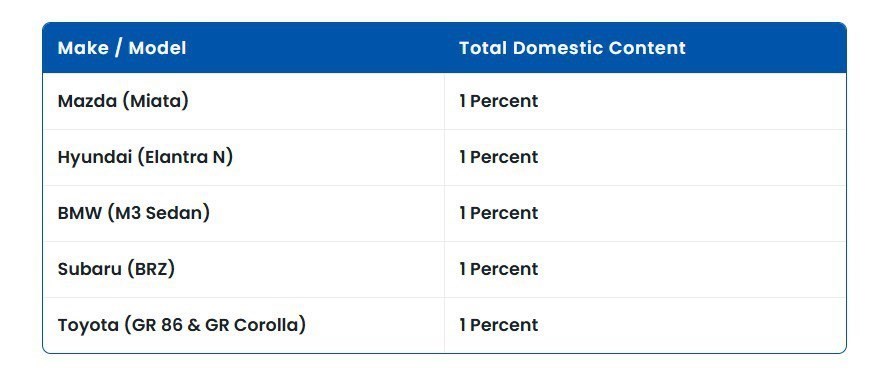
Task: Click BRZ text in the Subaru row
Action: pos(151,269)
